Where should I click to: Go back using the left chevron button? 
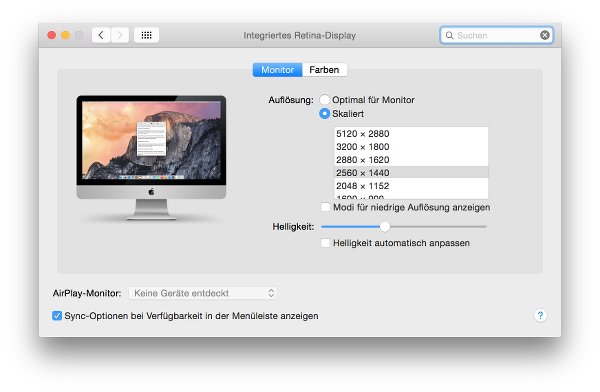click(101, 35)
